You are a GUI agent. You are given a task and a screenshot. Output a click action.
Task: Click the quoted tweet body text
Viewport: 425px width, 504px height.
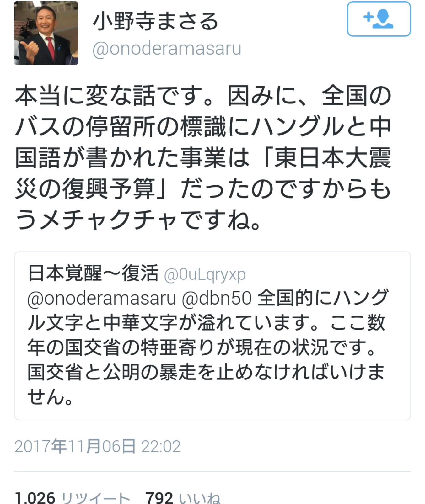pos(207,347)
